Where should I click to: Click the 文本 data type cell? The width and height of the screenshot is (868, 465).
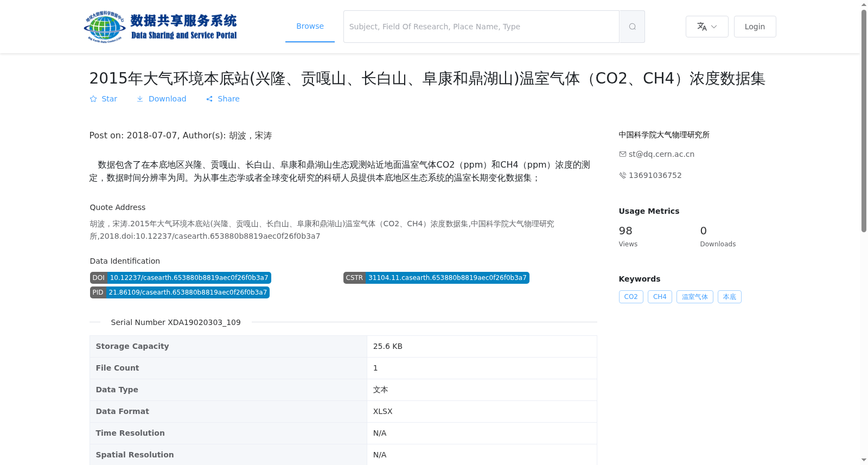482,390
